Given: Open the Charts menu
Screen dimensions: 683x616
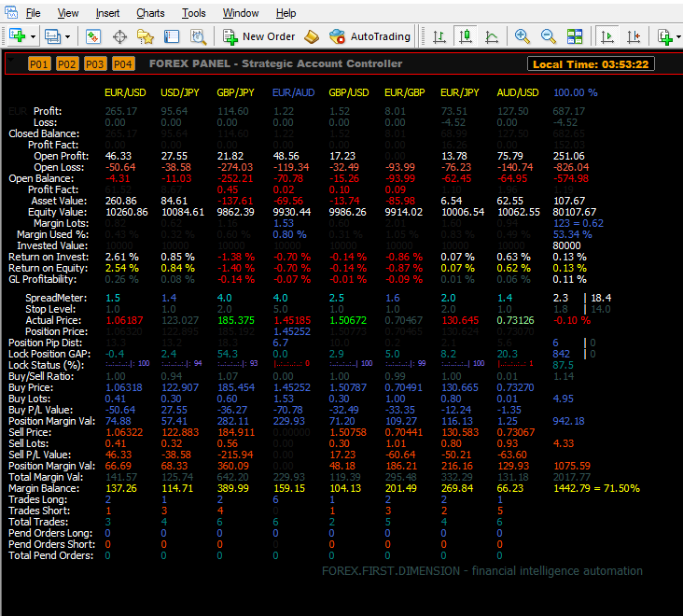Looking at the screenshot, I should tap(150, 13).
